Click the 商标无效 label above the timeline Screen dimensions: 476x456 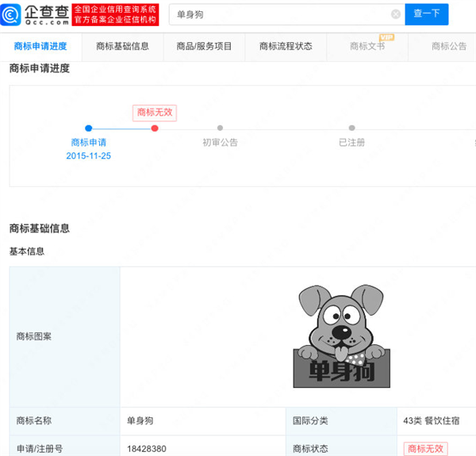pyautogui.click(x=154, y=113)
